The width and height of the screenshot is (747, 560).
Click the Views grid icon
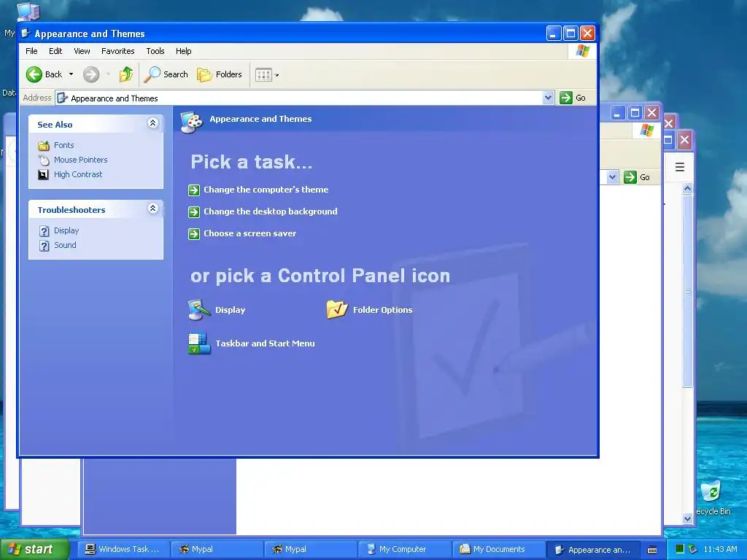coord(263,75)
